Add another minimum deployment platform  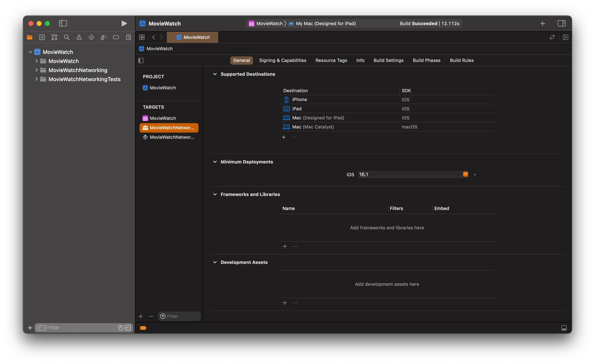pyautogui.click(x=475, y=175)
